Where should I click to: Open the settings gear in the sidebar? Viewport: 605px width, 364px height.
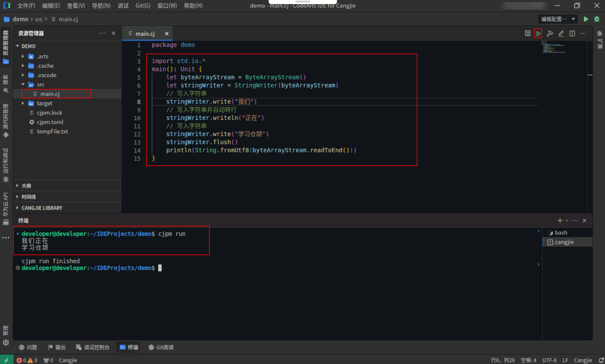[6, 343]
